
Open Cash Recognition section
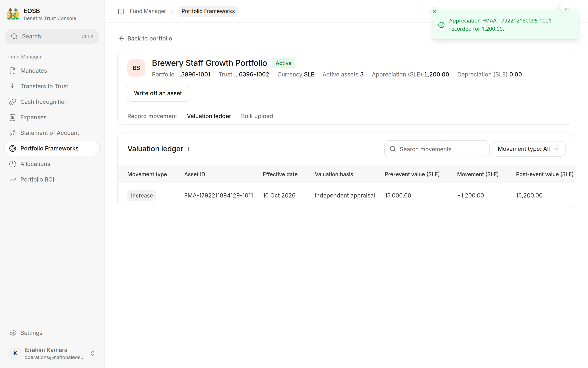tap(52, 102)
